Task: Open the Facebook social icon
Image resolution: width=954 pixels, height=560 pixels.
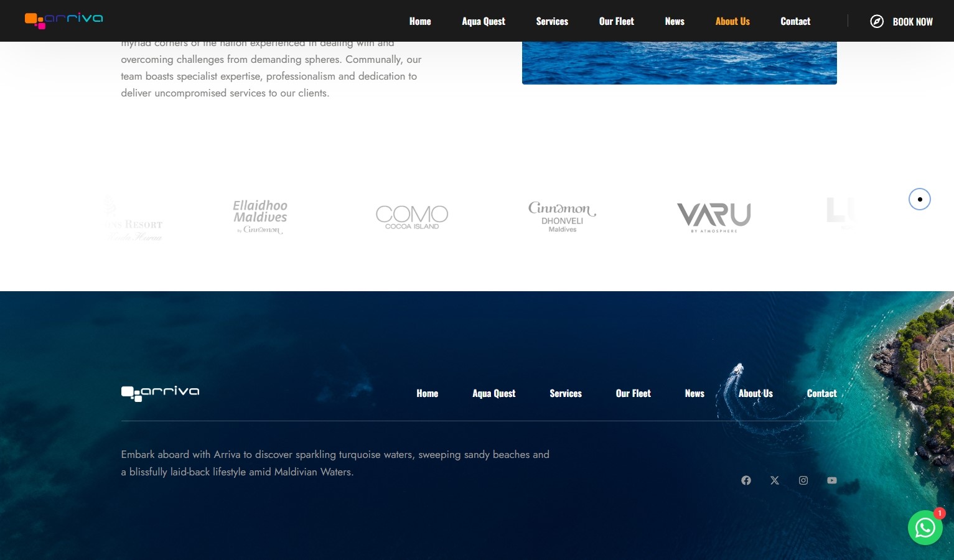Action: tap(746, 480)
